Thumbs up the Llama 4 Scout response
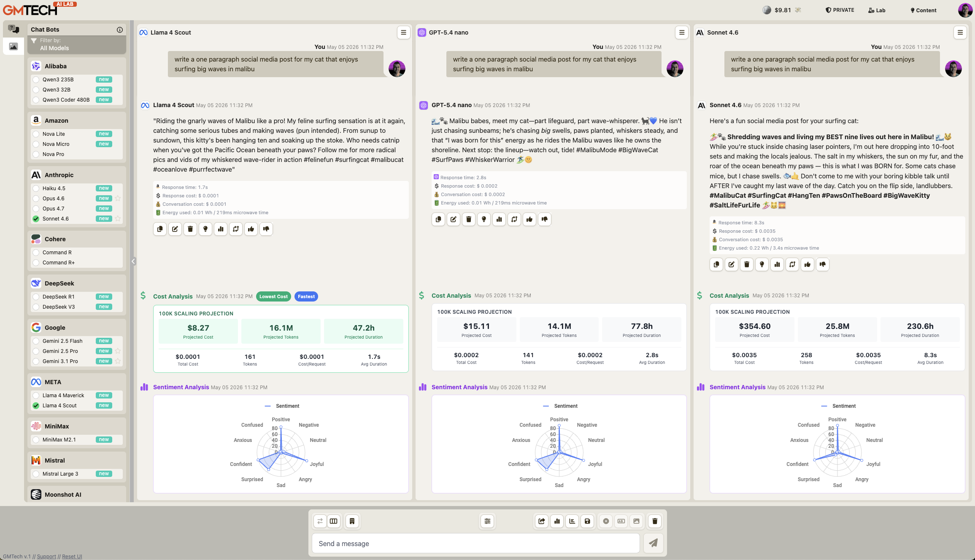The height and width of the screenshot is (560, 975). (x=251, y=229)
